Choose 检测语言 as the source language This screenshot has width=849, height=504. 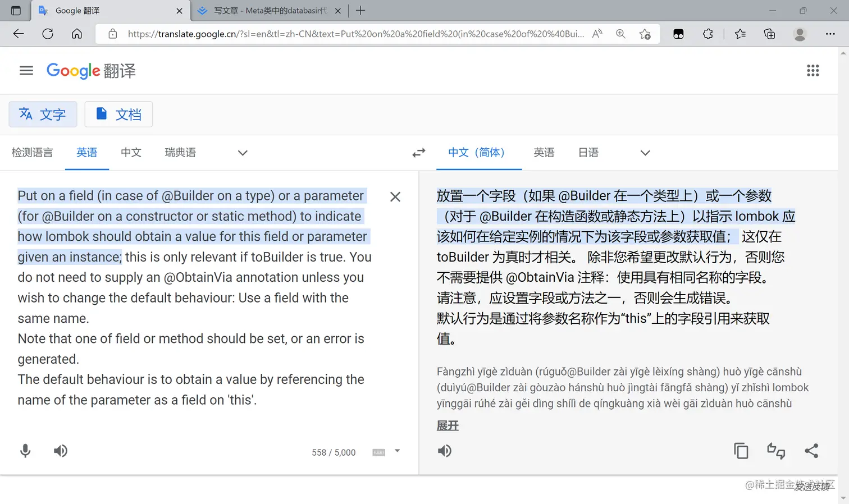pos(32,153)
